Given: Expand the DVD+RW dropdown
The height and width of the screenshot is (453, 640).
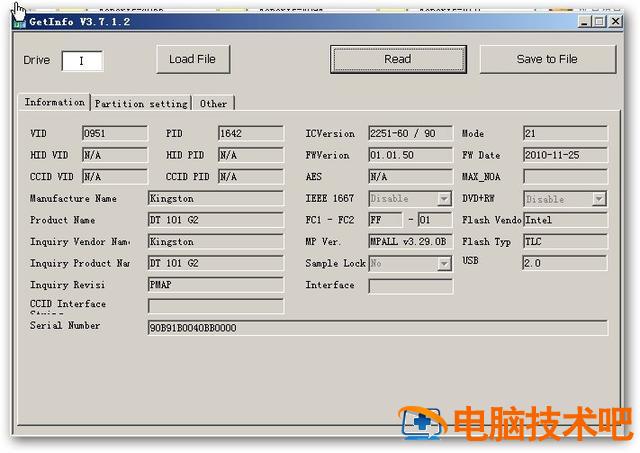Looking at the screenshot, I should (x=599, y=199).
